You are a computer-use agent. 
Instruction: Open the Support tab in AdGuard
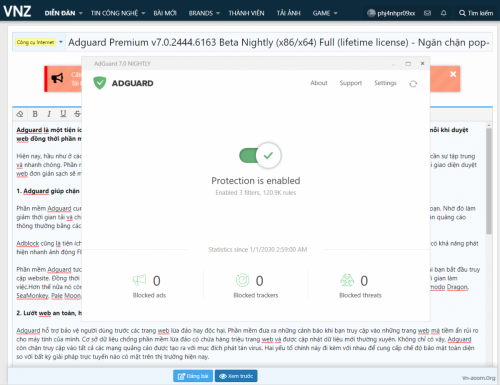pyautogui.click(x=351, y=83)
